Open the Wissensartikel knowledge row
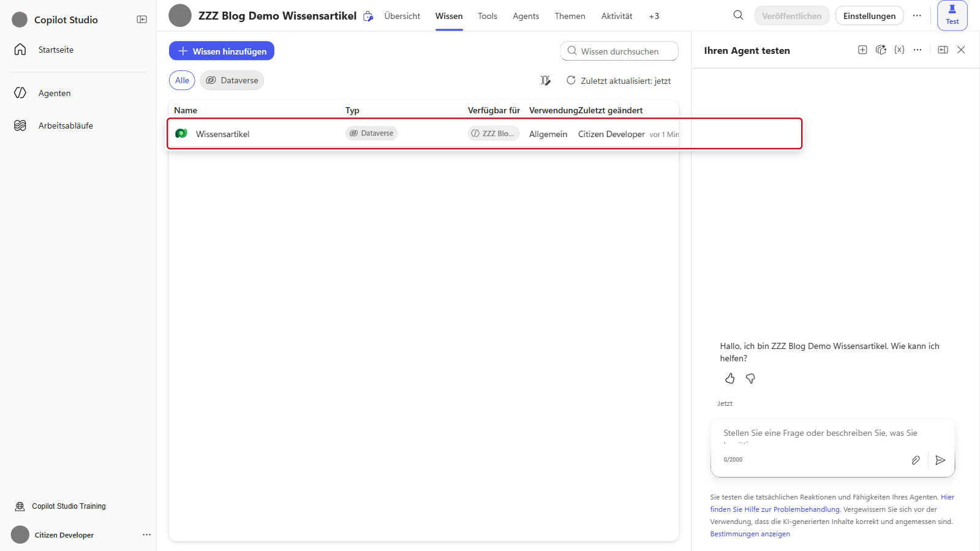 (x=424, y=133)
